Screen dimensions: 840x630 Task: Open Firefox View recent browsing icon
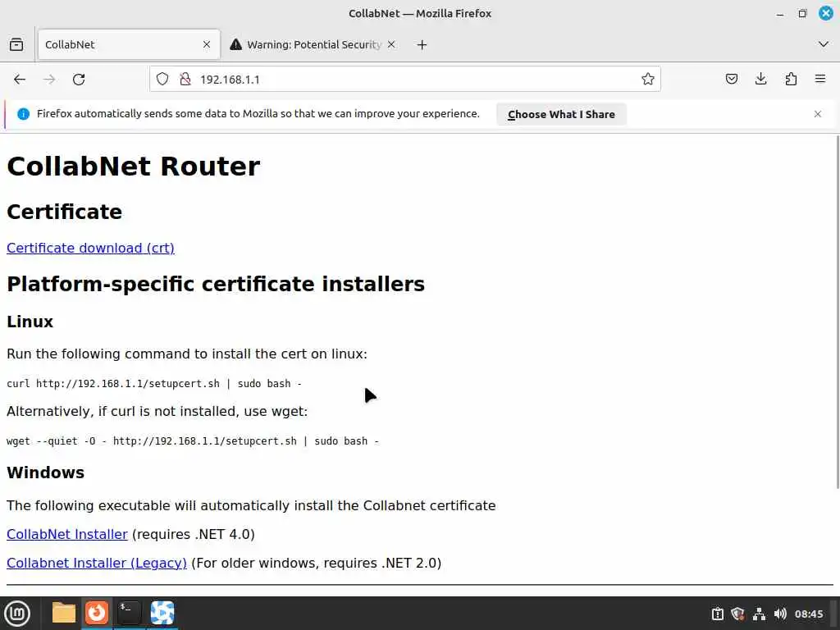[x=16, y=44]
